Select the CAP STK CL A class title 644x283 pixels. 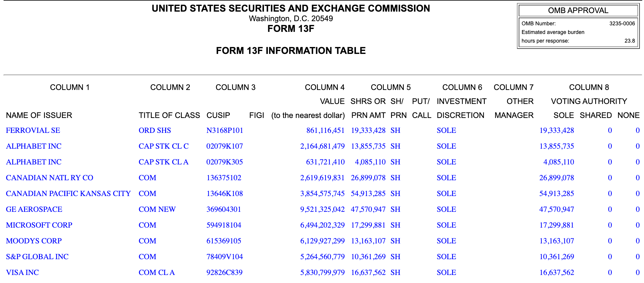tap(163, 162)
